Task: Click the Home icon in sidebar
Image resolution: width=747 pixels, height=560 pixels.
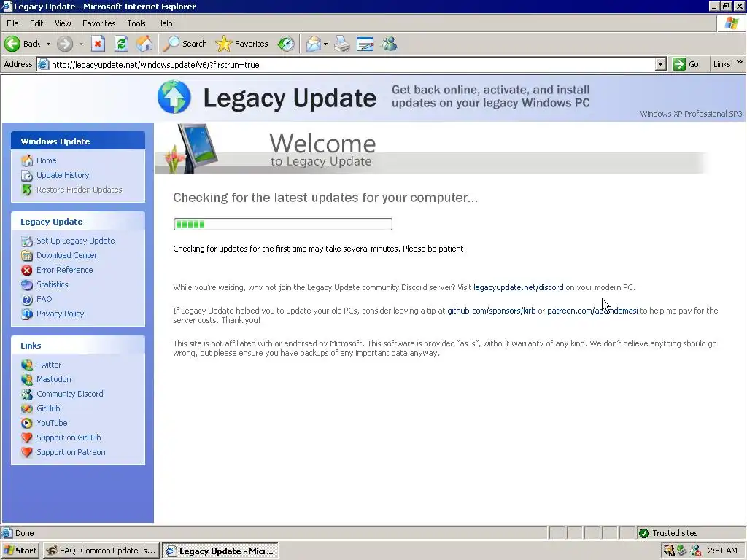Action: (27, 160)
